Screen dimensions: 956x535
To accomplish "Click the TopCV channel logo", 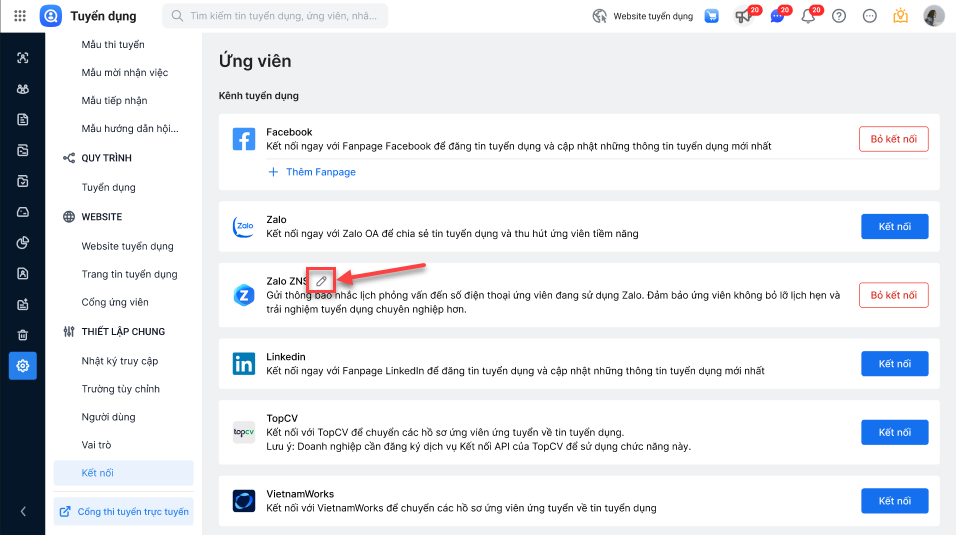I will [244, 432].
